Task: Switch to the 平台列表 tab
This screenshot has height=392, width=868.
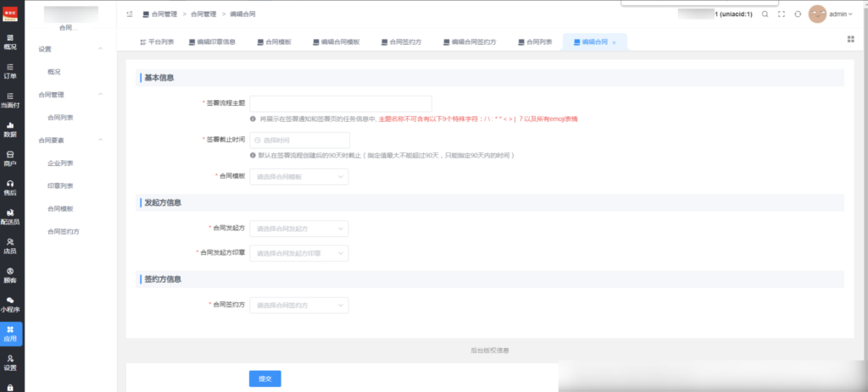Action: (155, 41)
